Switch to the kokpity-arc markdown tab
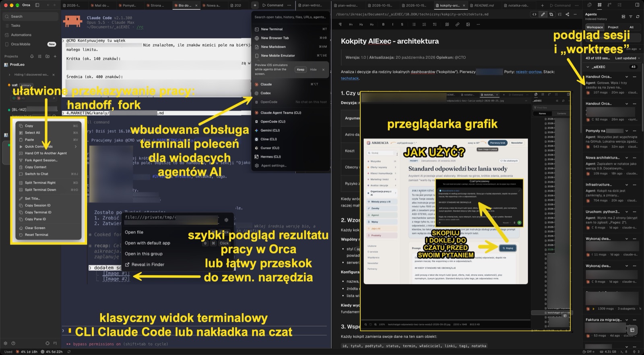This screenshot has height=355, width=644. 451,6
